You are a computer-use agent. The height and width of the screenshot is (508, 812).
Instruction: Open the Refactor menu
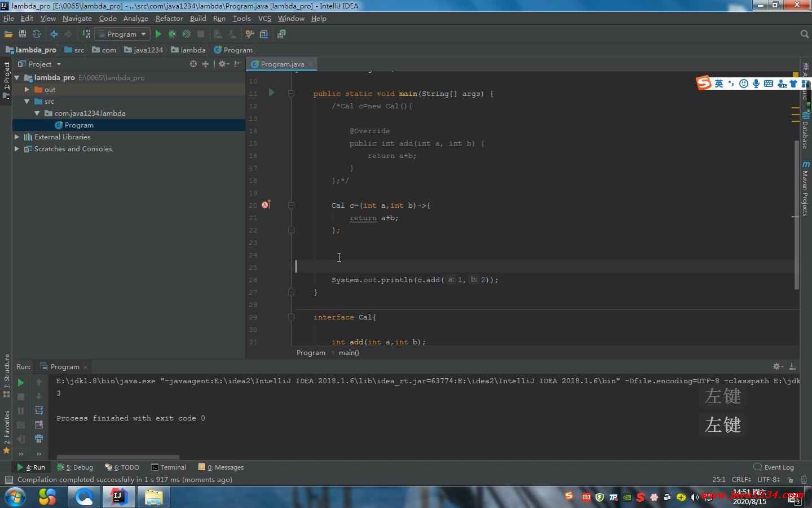tap(169, 18)
